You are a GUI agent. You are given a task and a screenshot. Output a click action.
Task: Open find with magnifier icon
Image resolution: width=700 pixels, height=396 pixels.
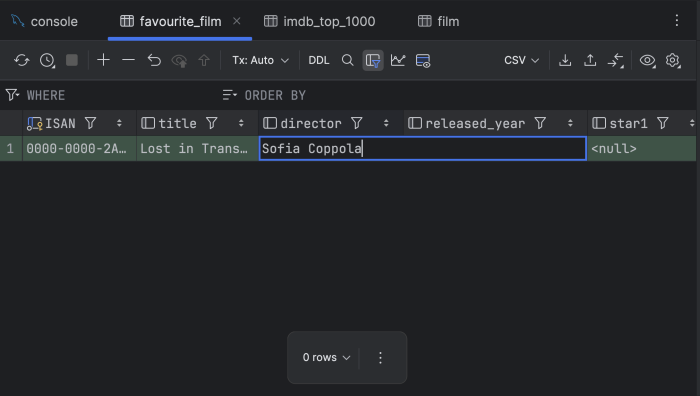[x=347, y=60]
